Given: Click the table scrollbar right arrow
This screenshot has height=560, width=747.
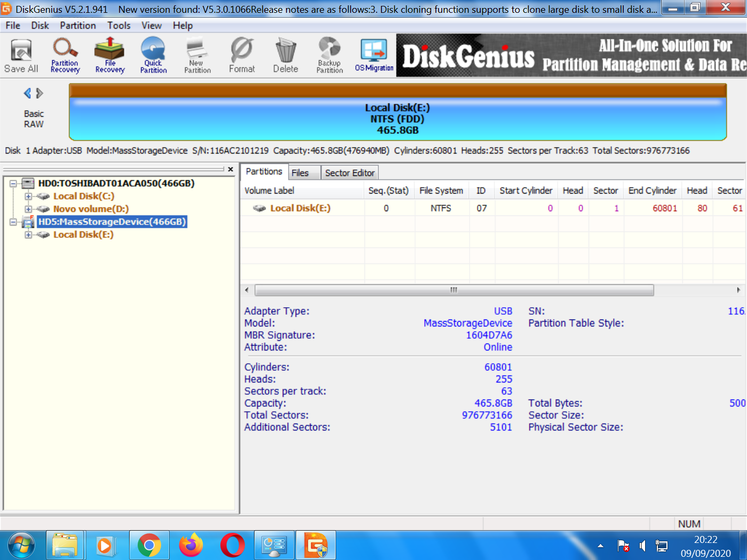Looking at the screenshot, I should pos(738,290).
